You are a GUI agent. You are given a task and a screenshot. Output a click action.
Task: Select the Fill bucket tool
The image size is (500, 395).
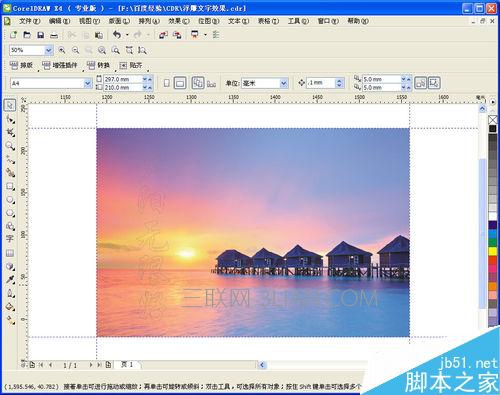(x=10, y=307)
